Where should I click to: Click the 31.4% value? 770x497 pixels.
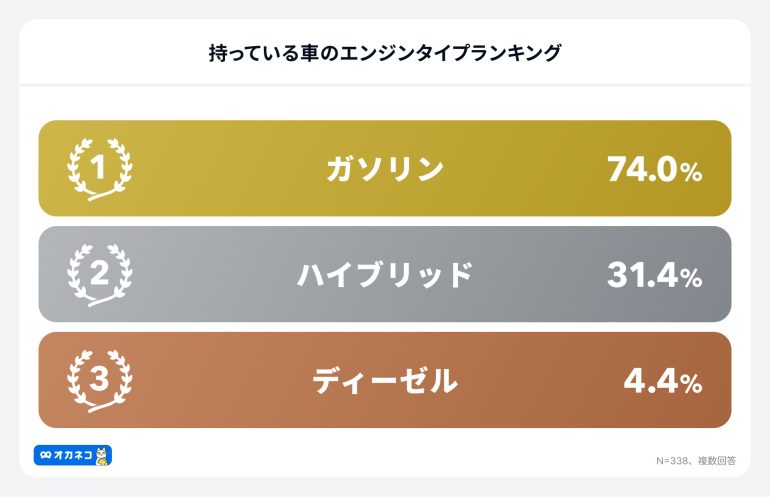(x=655, y=275)
